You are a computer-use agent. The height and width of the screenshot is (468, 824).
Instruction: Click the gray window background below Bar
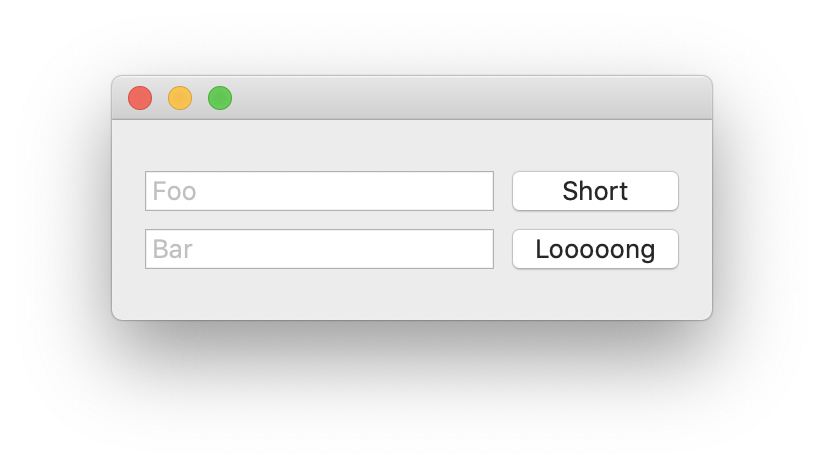(x=319, y=295)
